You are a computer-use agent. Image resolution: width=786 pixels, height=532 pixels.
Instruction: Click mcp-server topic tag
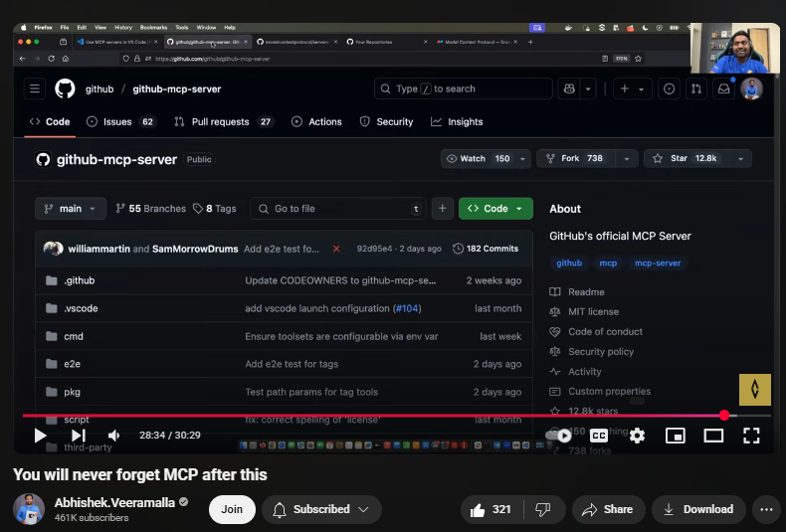658,263
